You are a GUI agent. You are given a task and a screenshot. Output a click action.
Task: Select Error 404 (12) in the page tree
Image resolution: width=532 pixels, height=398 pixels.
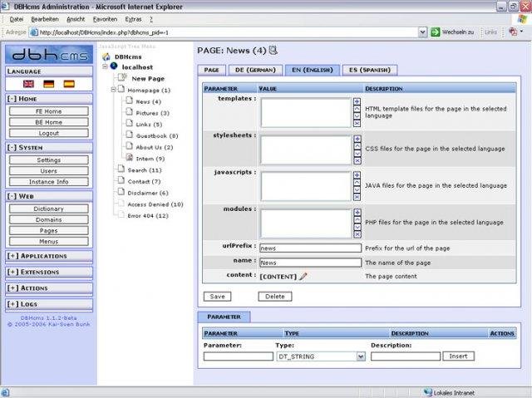[x=148, y=215]
